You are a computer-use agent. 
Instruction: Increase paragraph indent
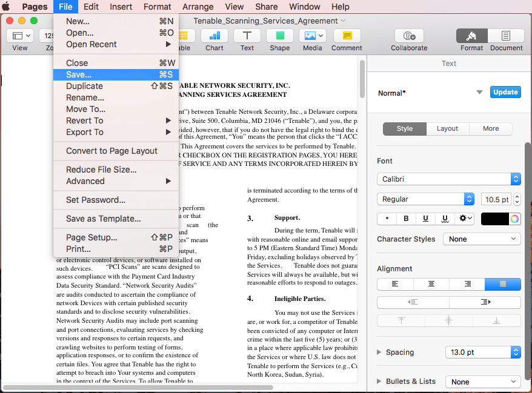[485, 302]
